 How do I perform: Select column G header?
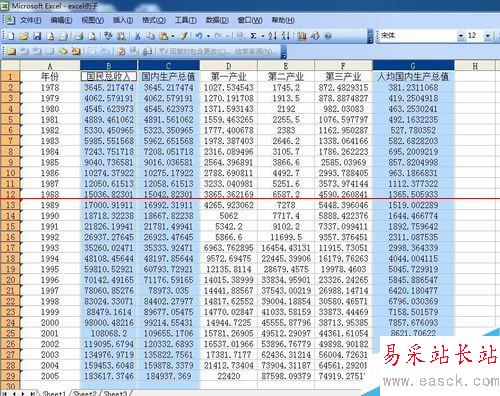click(413, 65)
